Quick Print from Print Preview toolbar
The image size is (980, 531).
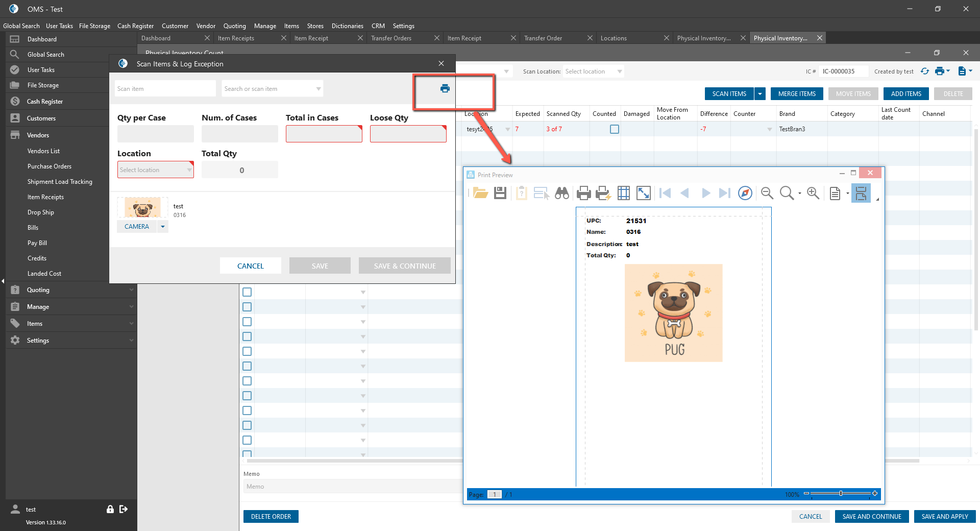pyautogui.click(x=603, y=193)
